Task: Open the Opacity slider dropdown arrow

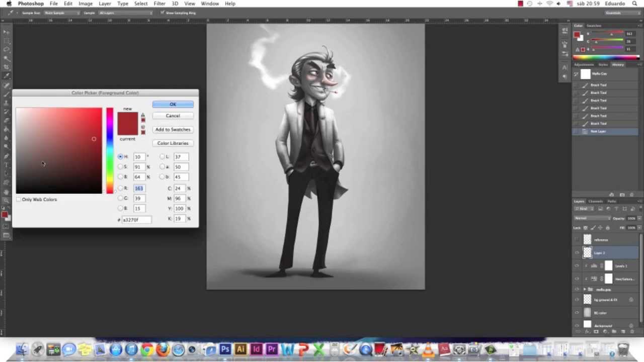Action: point(639,218)
